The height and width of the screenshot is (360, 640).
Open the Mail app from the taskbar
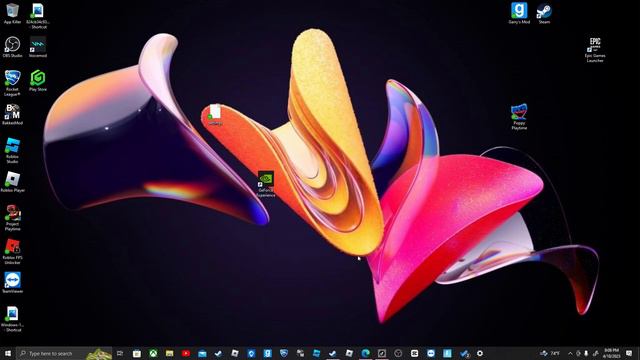click(x=202, y=353)
